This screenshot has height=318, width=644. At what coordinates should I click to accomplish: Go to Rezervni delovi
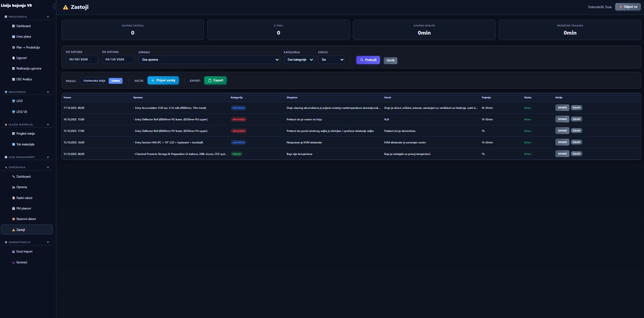27,219
